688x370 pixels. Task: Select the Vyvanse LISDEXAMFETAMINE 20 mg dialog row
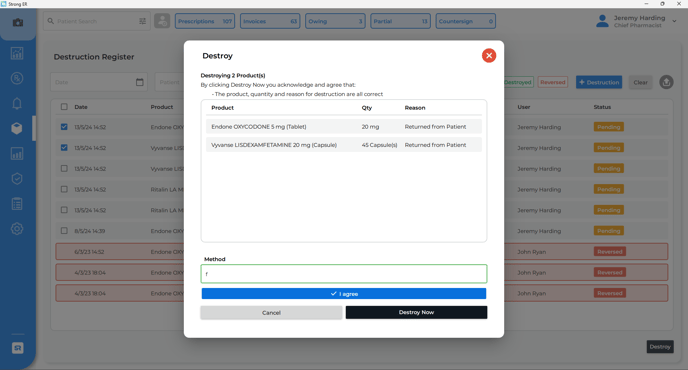coord(344,145)
